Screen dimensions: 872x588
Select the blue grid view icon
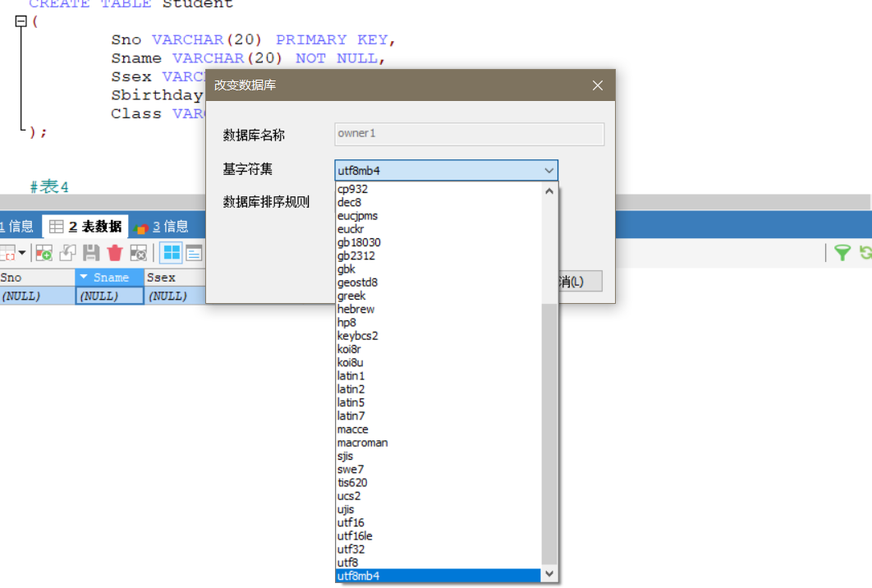coord(172,253)
